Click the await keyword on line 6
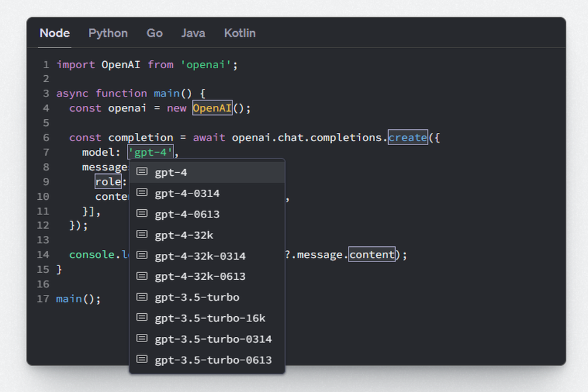Image resolution: width=588 pixels, height=392 pixels. pyautogui.click(x=209, y=138)
